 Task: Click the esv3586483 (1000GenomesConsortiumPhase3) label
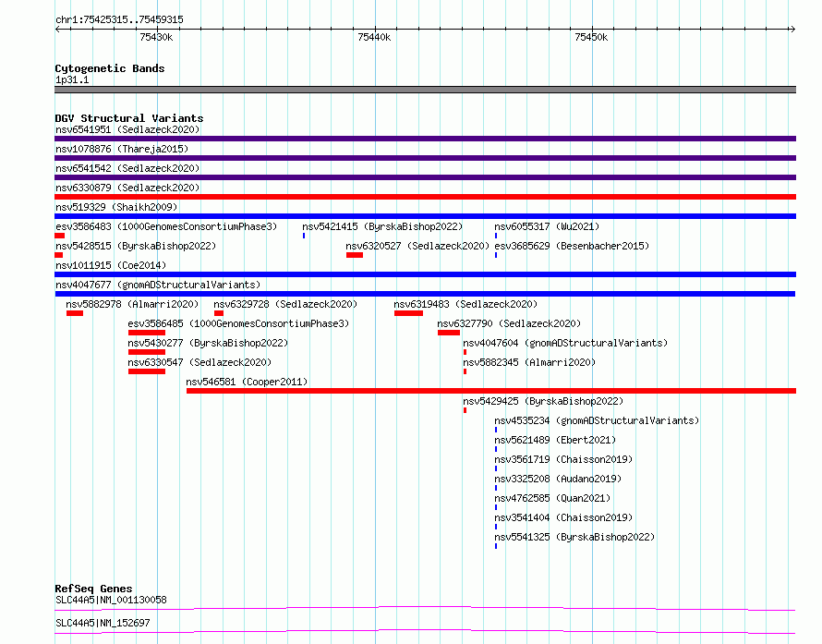166,226
